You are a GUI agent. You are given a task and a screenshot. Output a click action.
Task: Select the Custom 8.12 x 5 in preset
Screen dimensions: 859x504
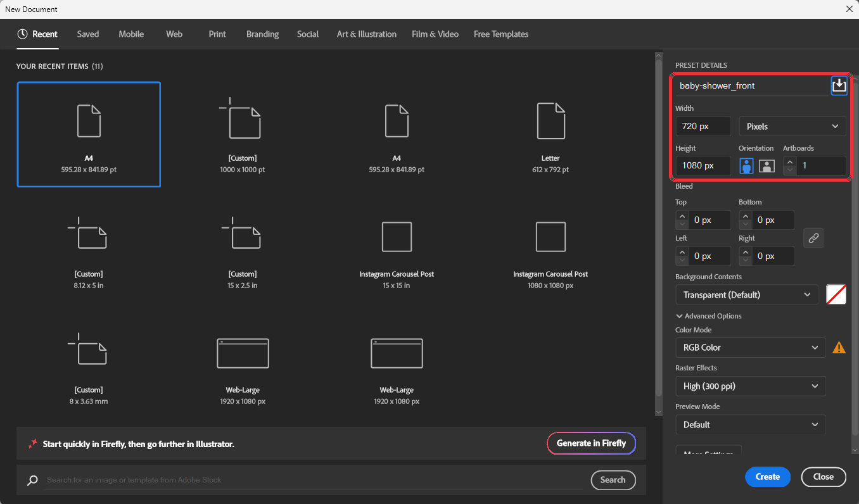click(89, 250)
